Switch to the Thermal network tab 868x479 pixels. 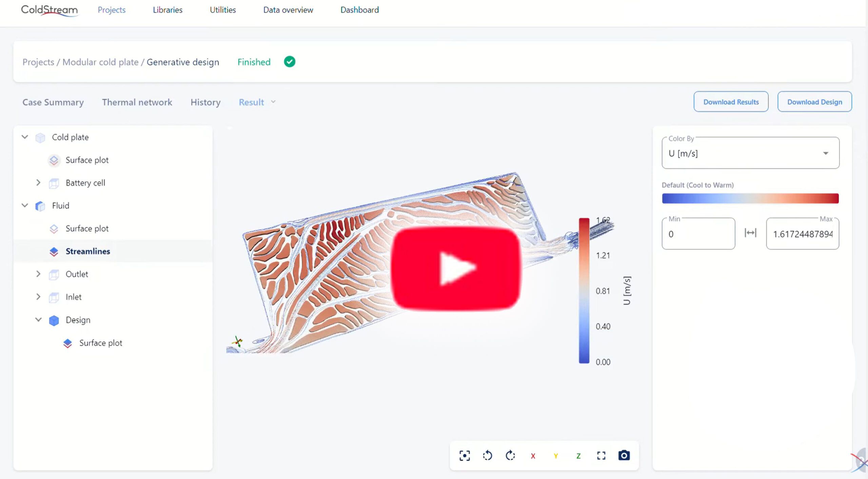(x=137, y=102)
